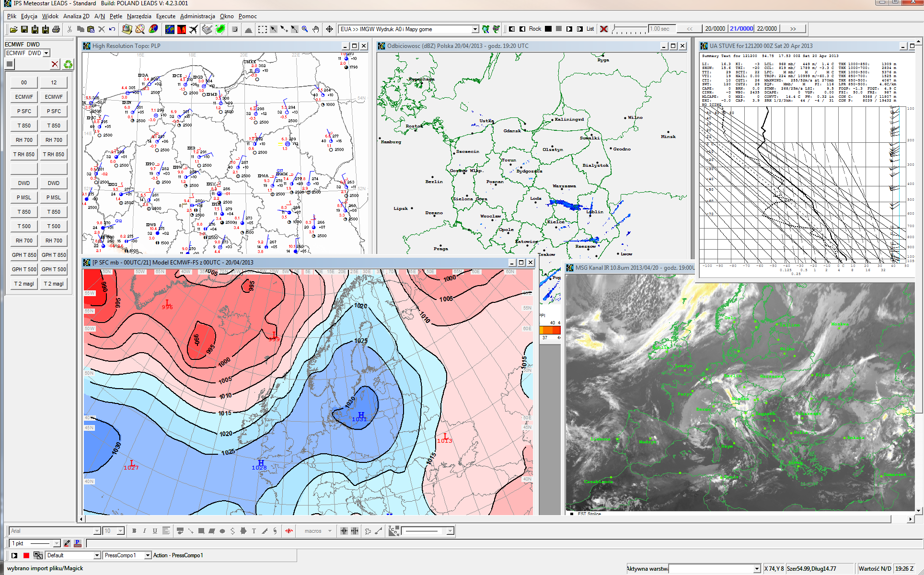
Task: Toggle the List animation option
Action: click(590, 29)
